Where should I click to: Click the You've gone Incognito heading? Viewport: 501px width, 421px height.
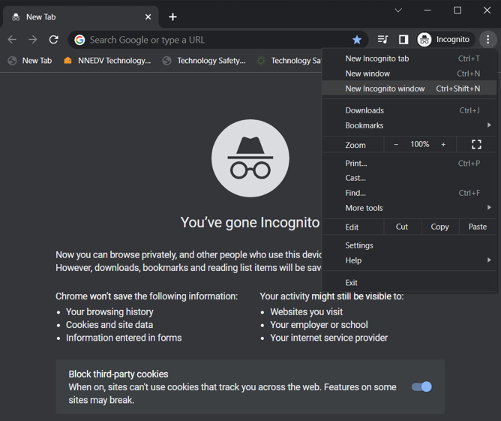click(x=250, y=222)
